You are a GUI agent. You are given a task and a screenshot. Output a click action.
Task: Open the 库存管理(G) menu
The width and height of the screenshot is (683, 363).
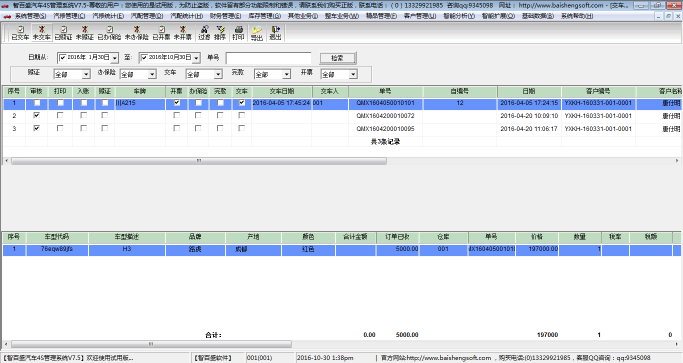tap(264, 16)
